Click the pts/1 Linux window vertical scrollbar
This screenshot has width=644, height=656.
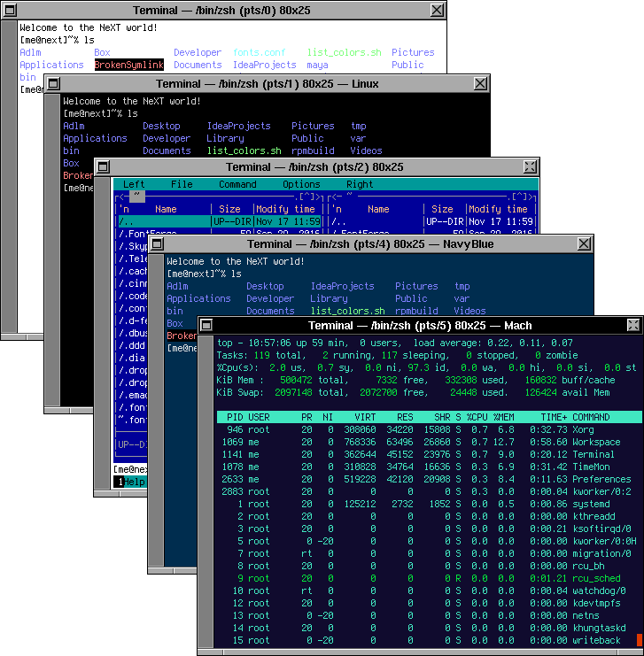[52, 250]
